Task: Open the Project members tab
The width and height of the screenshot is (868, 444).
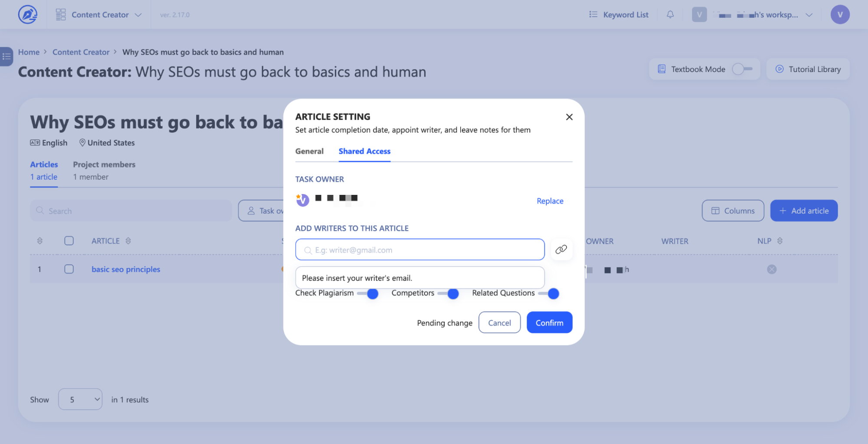Action: (x=104, y=171)
